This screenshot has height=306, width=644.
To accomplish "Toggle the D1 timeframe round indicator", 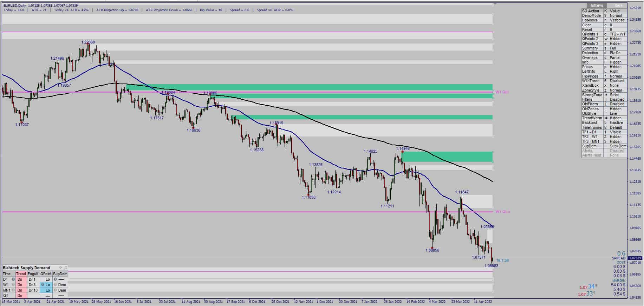I will click(13, 279).
